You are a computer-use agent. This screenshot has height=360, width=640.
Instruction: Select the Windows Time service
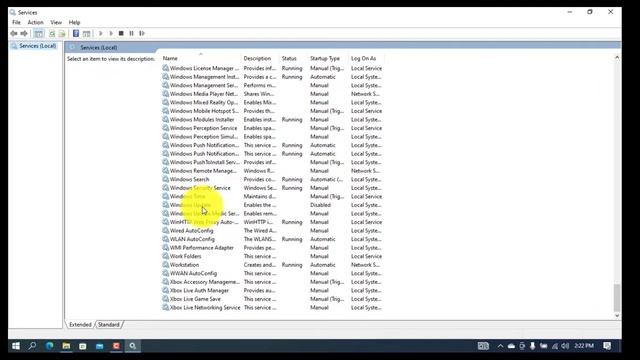[x=272, y=196]
